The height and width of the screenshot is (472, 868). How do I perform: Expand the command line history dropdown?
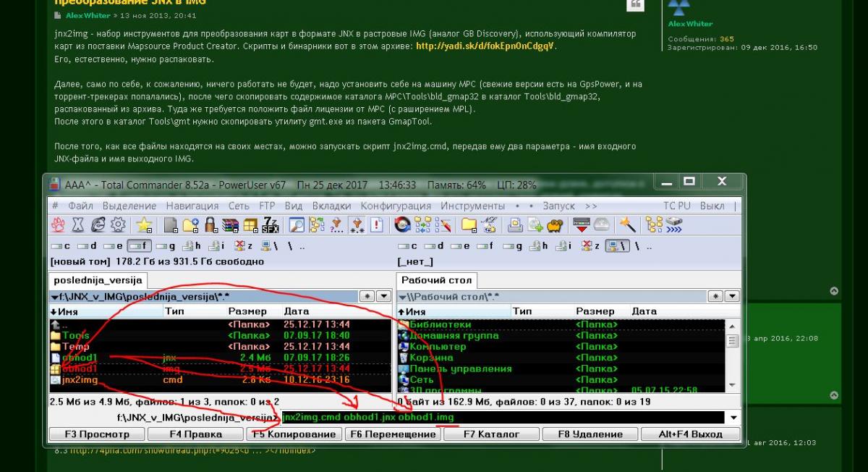pos(734,417)
